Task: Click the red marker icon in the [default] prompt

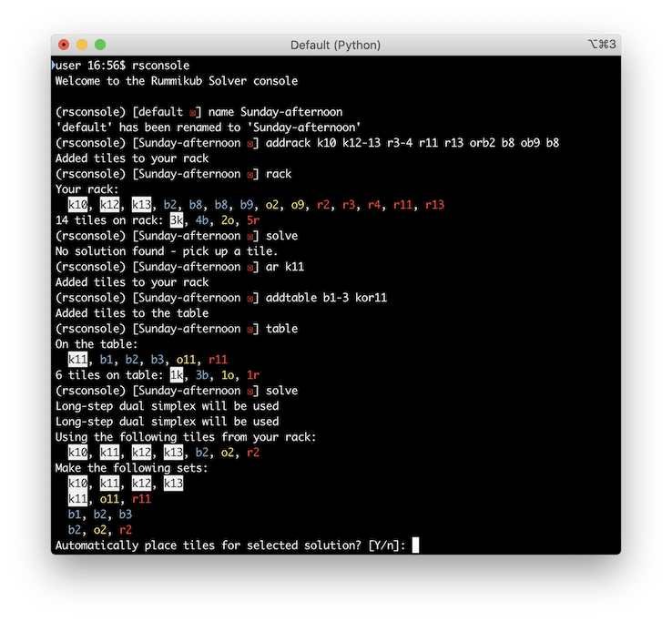Action: tap(193, 113)
